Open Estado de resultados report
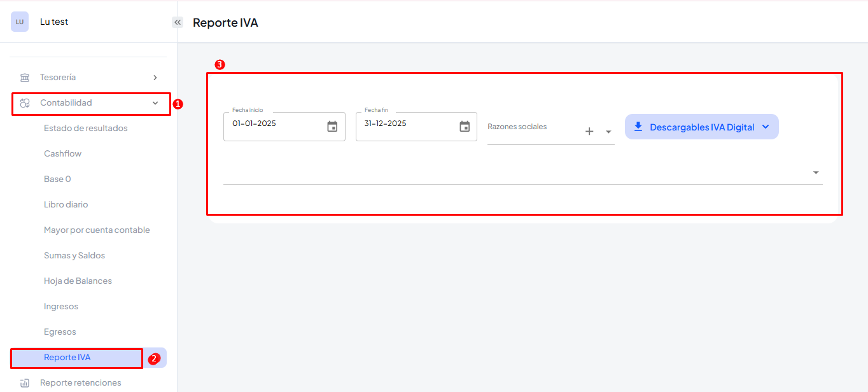This screenshot has height=392, width=868. (86, 129)
